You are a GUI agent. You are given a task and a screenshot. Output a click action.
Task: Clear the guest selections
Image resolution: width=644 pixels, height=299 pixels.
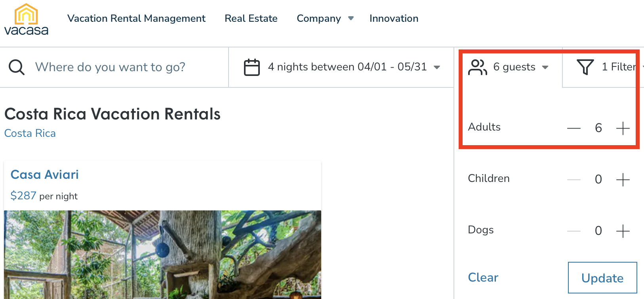tap(483, 277)
